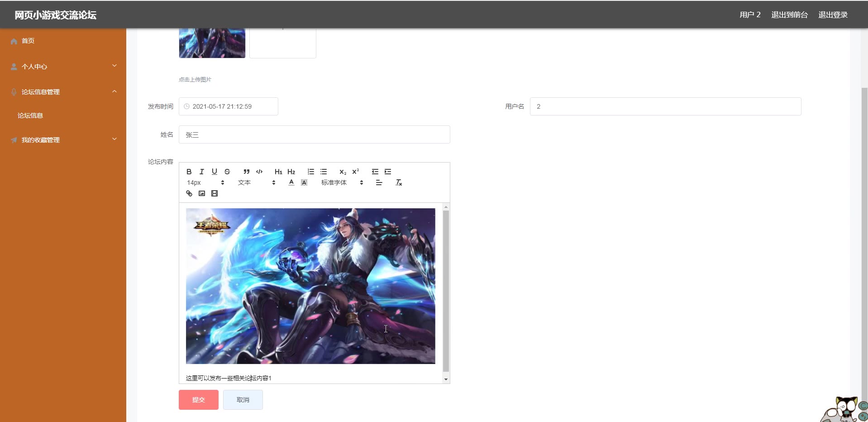Click 提交 submit button
This screenshot has width=868, height=422.
tap(199, 400)
